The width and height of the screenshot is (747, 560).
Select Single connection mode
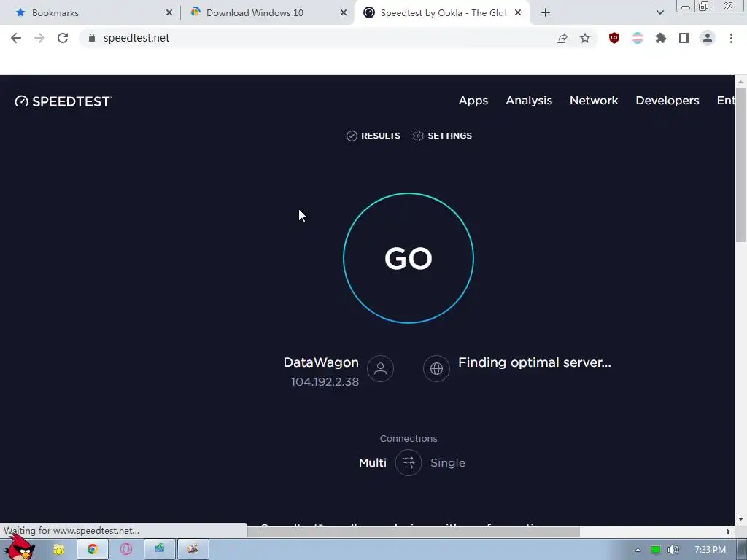pyautogui.click(x=448, y=463)
